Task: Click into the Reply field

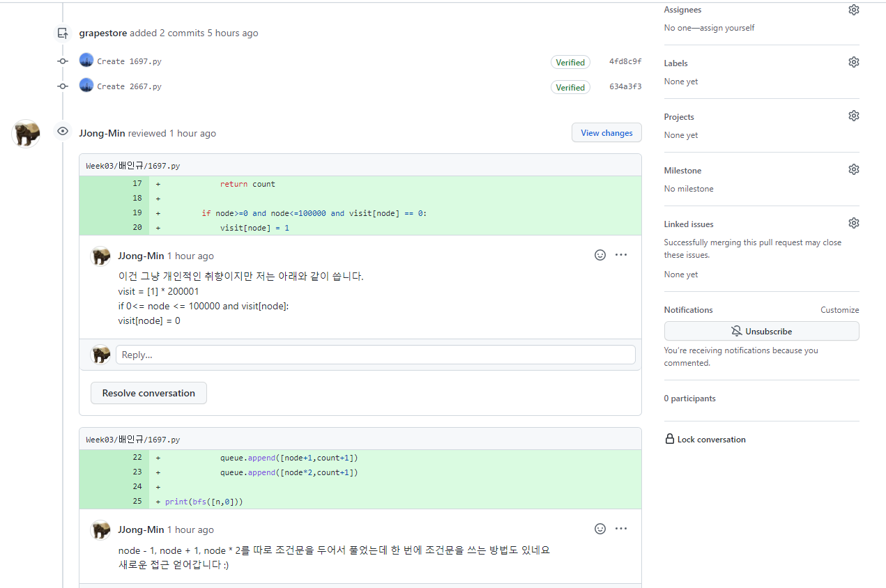Action: [x=375, y=355]
